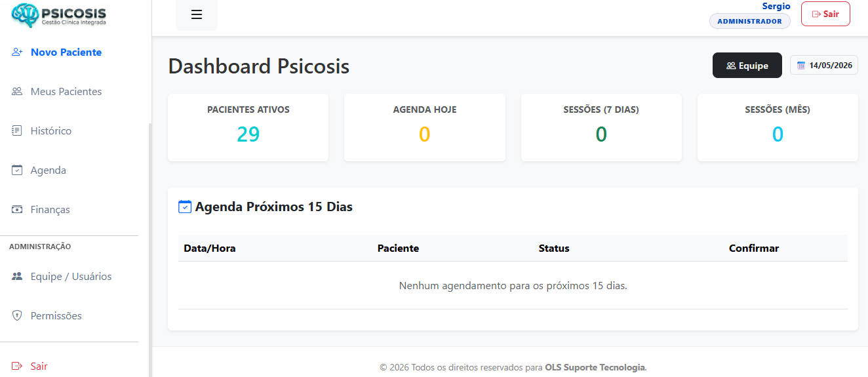Click the Permissões shield icon

[18, 315]
